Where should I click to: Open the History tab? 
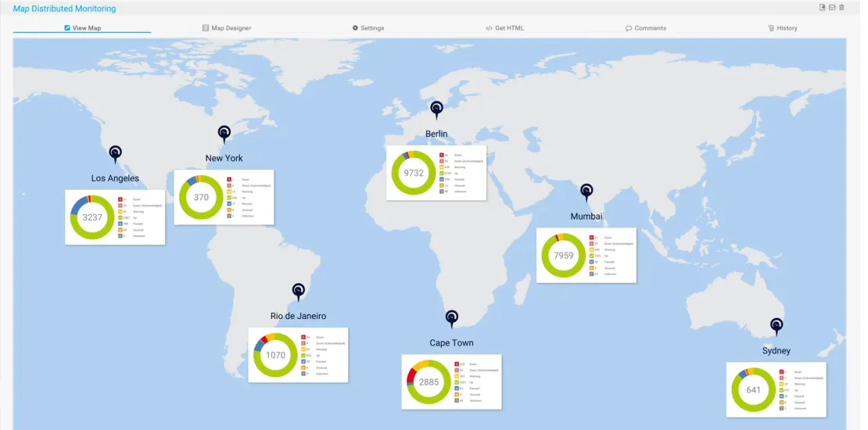coord(783,28)
